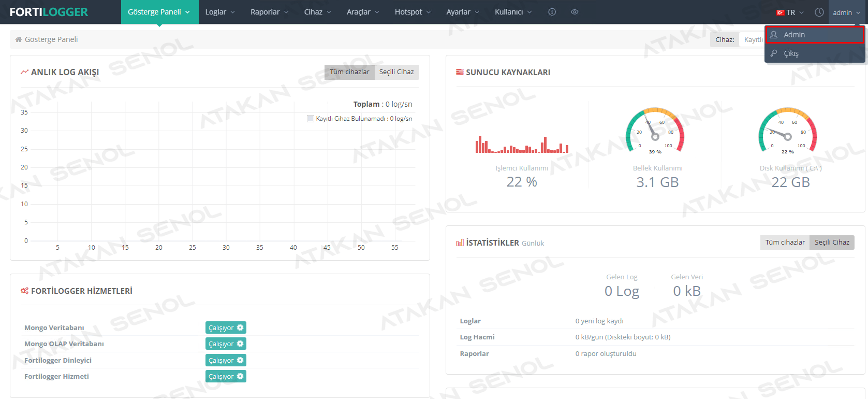Select Tüm cihazlar in Anlık Log Akışı
The width and height of the screenshot is (868, 399).
point(350,72)
